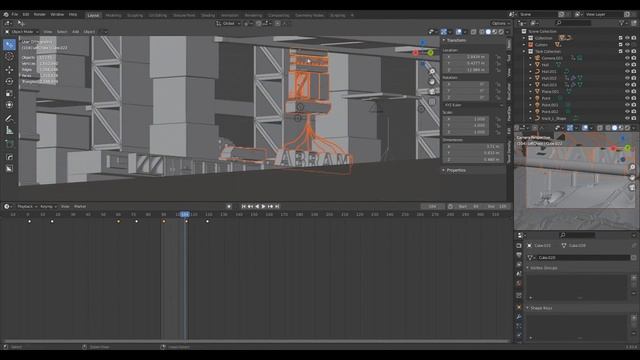Select the Add Cube tool
Viewport: 640px width, 360px height.
(x=9, y=144)
